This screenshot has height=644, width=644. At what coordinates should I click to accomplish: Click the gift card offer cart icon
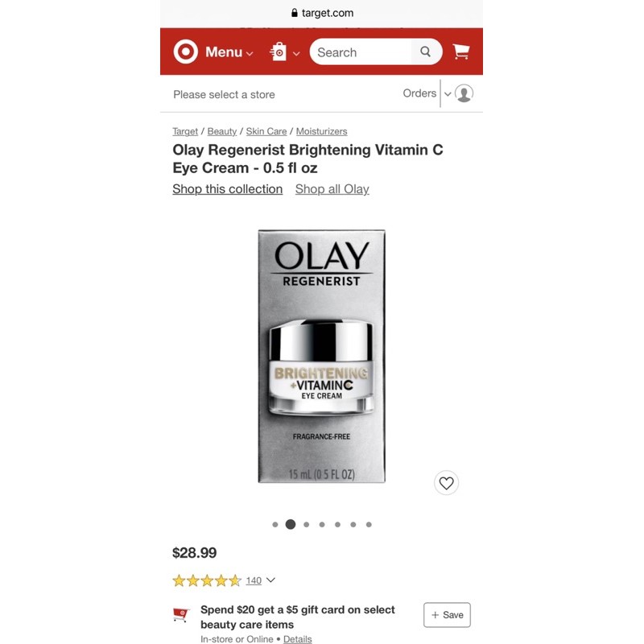pos(181,614)
